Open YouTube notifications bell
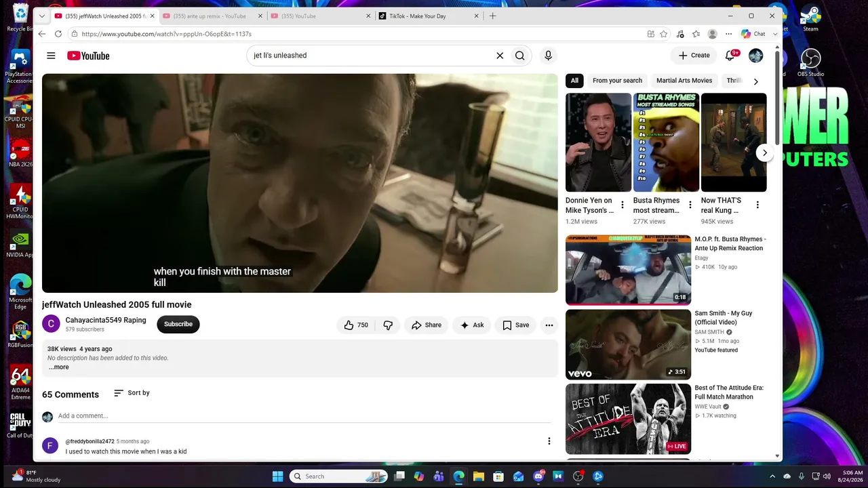This screenshot has width=868, height=488. [x=730, y=56]
